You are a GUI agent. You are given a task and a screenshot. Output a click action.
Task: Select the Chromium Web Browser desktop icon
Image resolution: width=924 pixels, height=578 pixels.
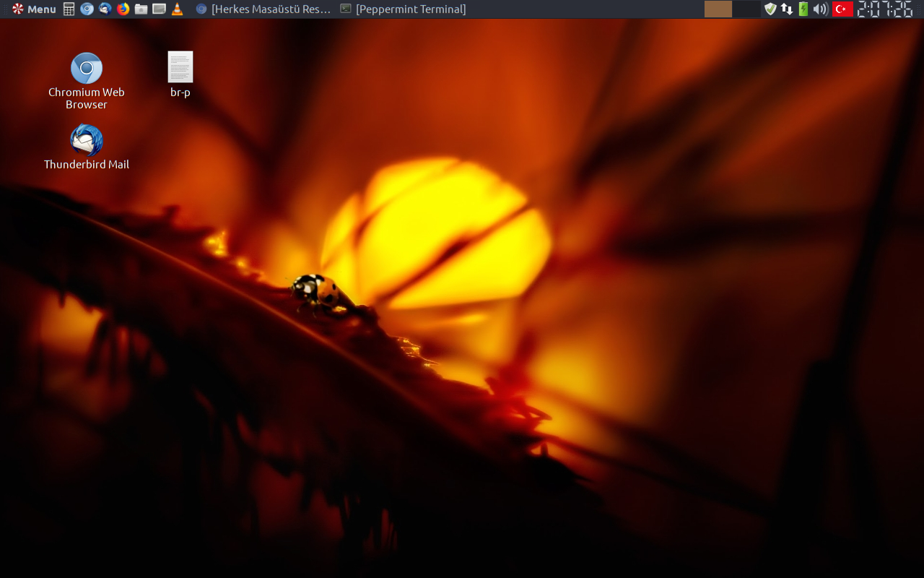point(87,81)
